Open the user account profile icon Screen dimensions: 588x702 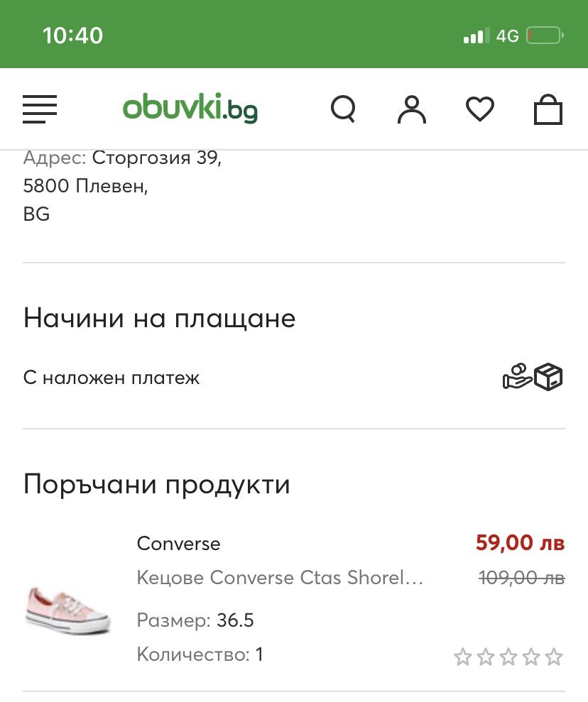[411, 109]
